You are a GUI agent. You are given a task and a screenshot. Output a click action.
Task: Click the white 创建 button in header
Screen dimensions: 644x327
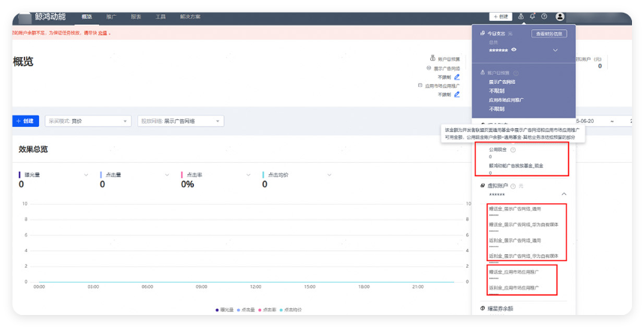[501, 16]
